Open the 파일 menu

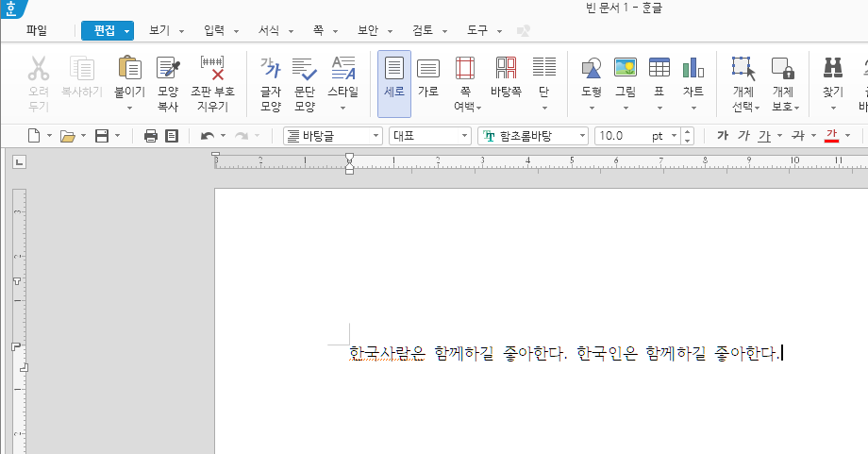(37, 30)
